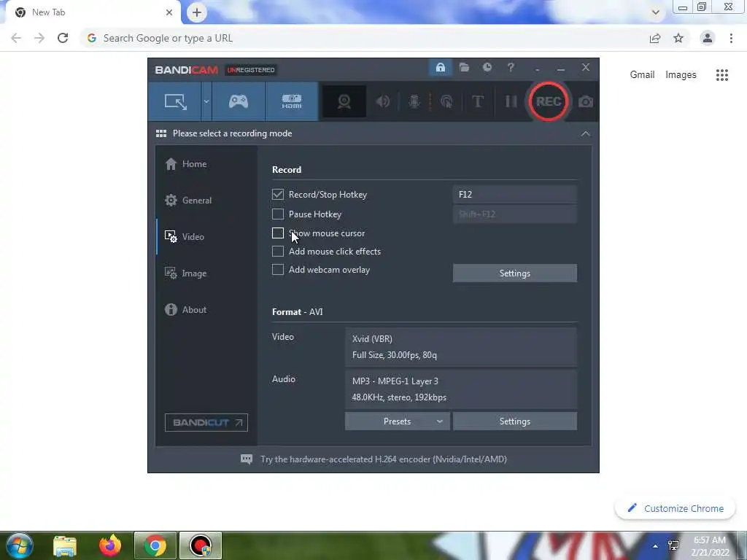Click Chrome taskbar icon
The width and height of the screenshot is (747, 560).
click(155, 545)
